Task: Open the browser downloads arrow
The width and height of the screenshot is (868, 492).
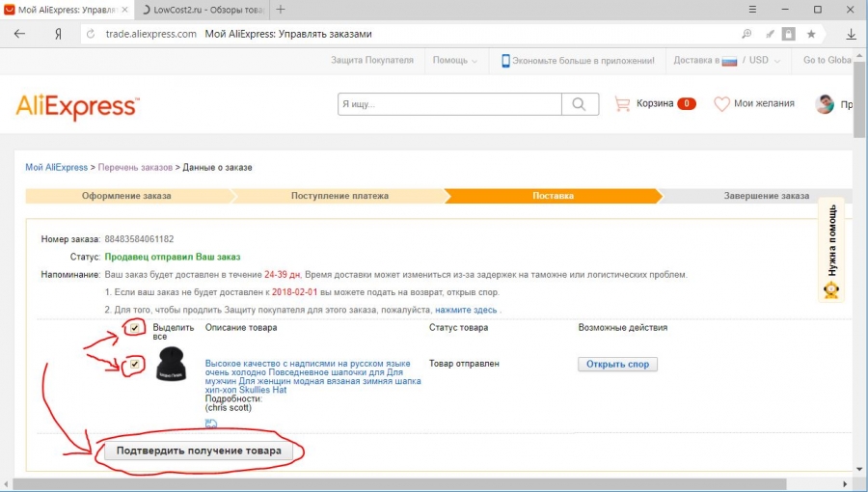Action: [x=851, y=34]
